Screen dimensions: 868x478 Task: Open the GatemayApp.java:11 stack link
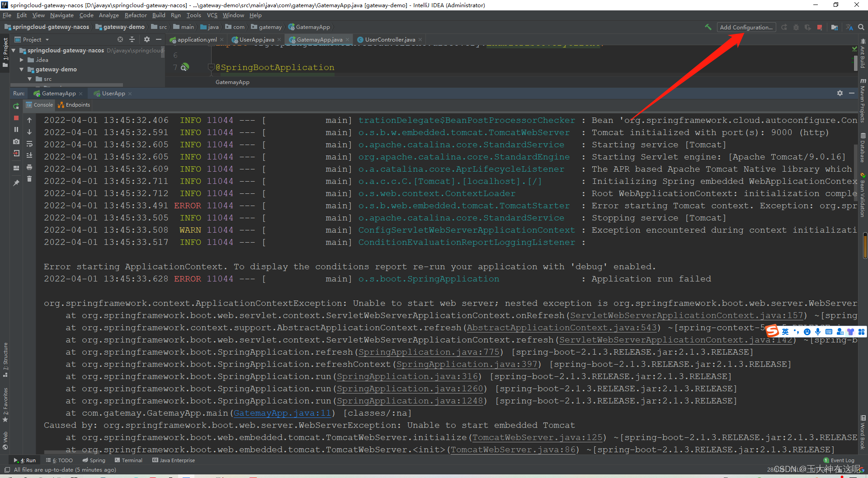(x=282, y=413)
